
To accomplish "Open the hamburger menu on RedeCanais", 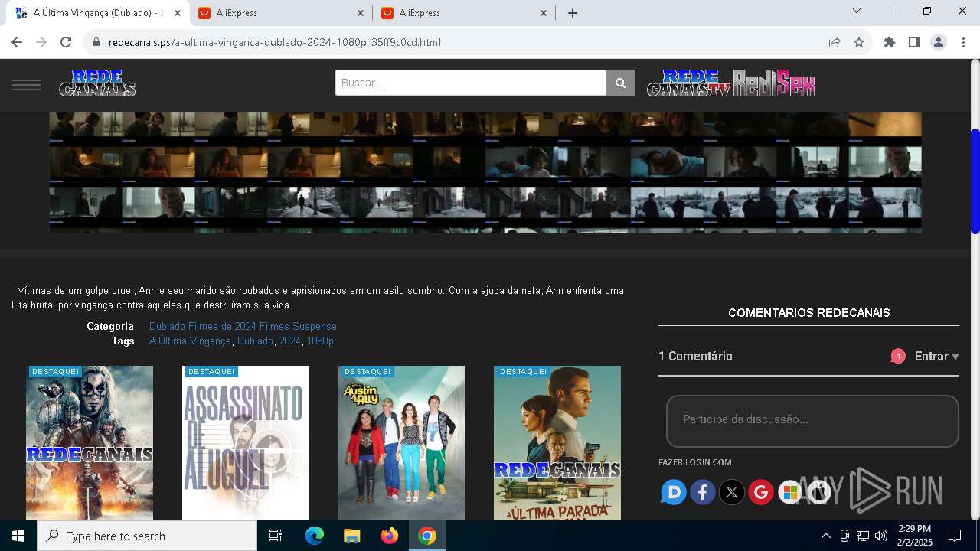I will (x=27, y=84).
